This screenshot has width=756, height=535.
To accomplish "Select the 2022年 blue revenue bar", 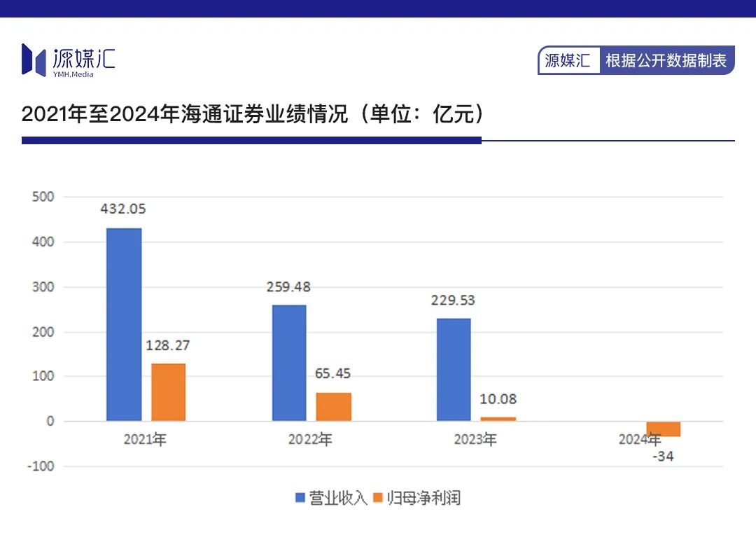I will tap(289, 363).
